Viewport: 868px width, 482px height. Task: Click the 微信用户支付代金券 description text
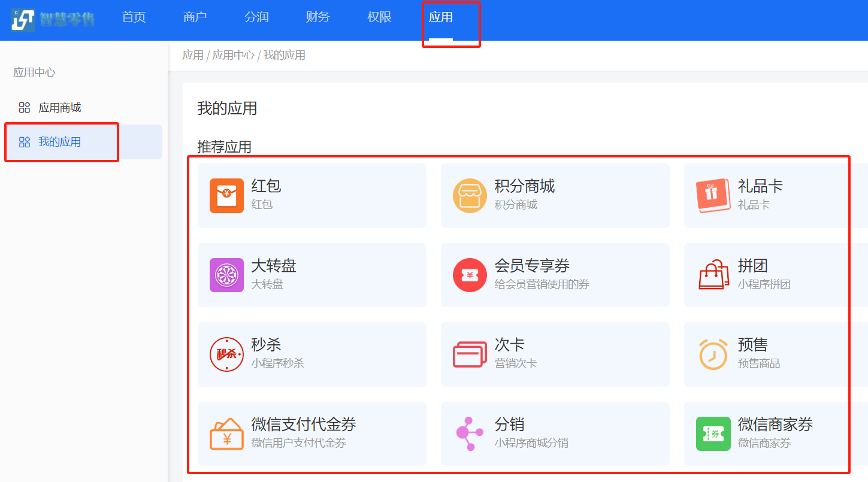click(x=299, y=443)
